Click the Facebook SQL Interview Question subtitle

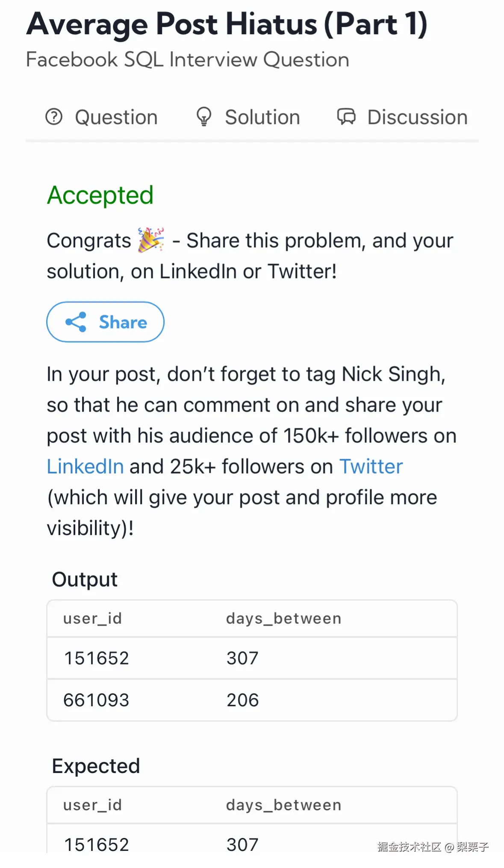point(187,59)
